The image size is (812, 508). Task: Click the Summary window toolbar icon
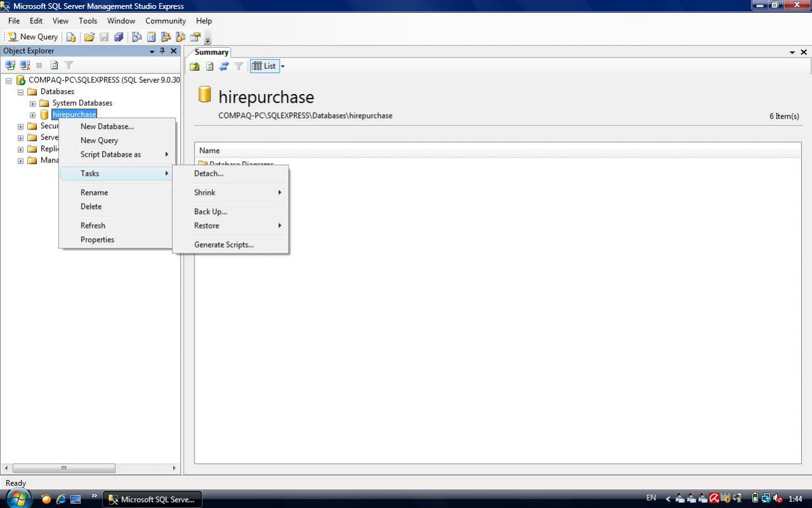[x=151, y=37]
